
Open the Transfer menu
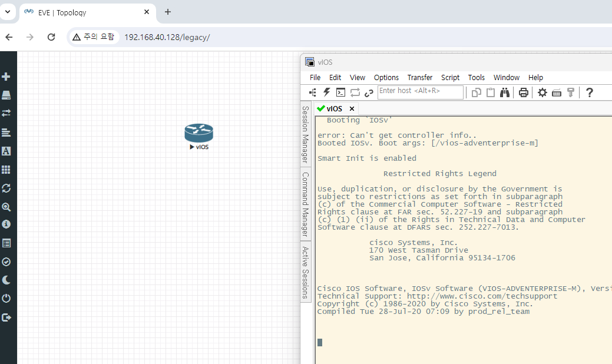pyautogui.click(x=420, y=77)
